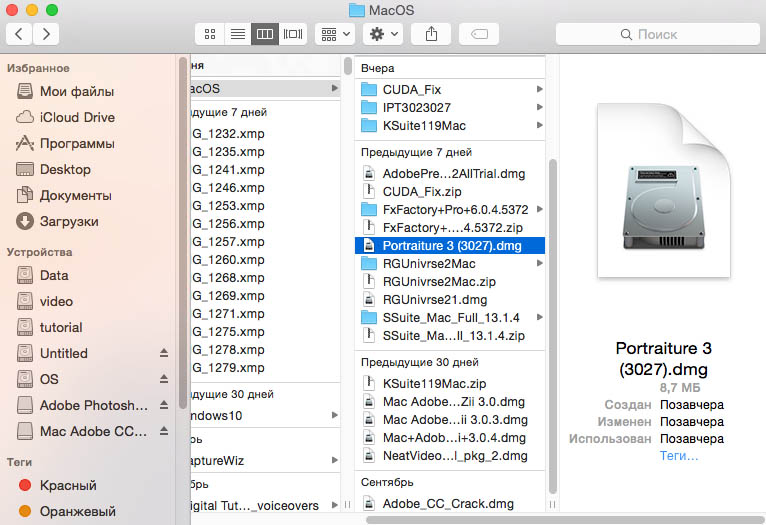
Task: Expand the CUDA_Fix folder arrow
Action: (539, 89)
